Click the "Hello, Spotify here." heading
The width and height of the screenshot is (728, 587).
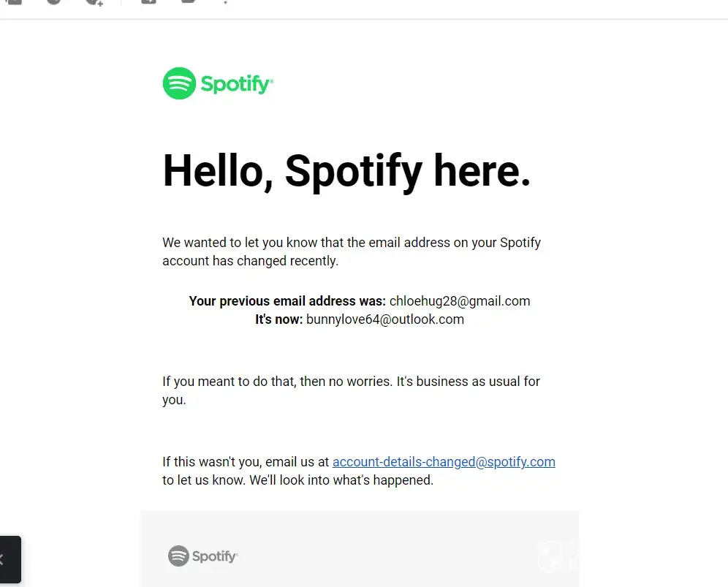(346, 171)
